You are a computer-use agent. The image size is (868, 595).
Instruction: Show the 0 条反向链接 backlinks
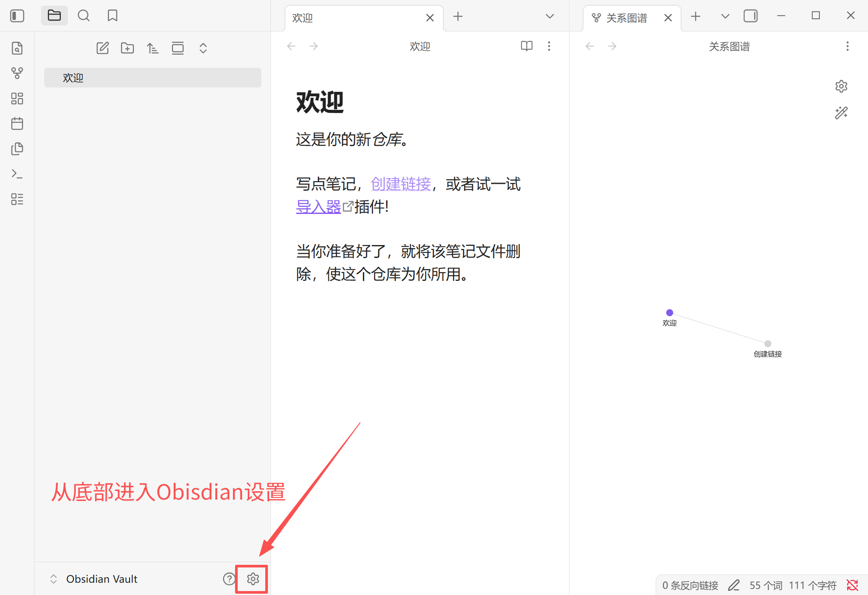tap(690, 585)
